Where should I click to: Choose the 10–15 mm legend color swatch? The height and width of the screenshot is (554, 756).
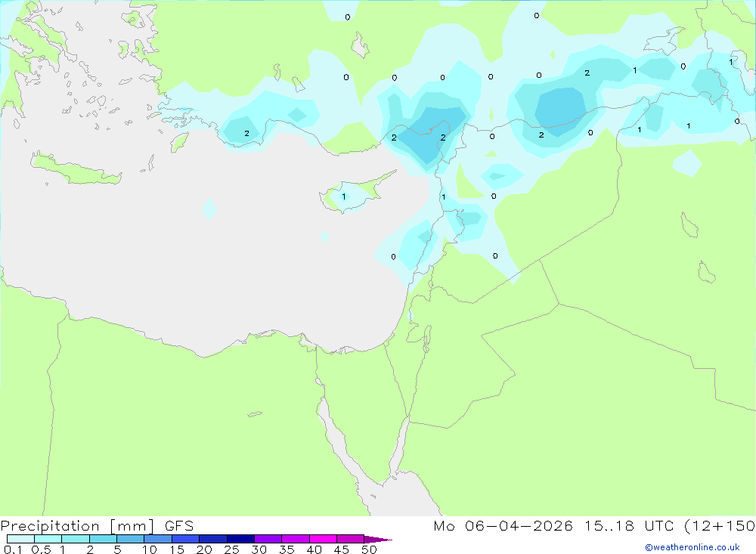tap(158, 539)
